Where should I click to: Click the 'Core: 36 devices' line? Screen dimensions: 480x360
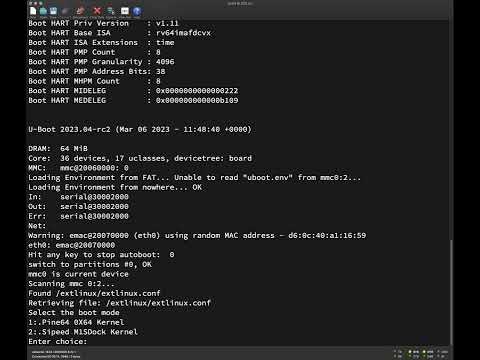click(x=140, y=158)
